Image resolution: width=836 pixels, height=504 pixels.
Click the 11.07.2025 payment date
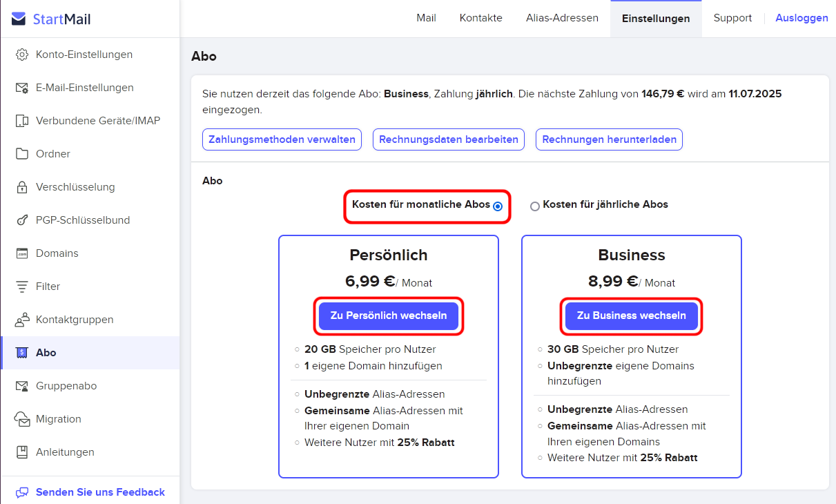tap(755, 94)
